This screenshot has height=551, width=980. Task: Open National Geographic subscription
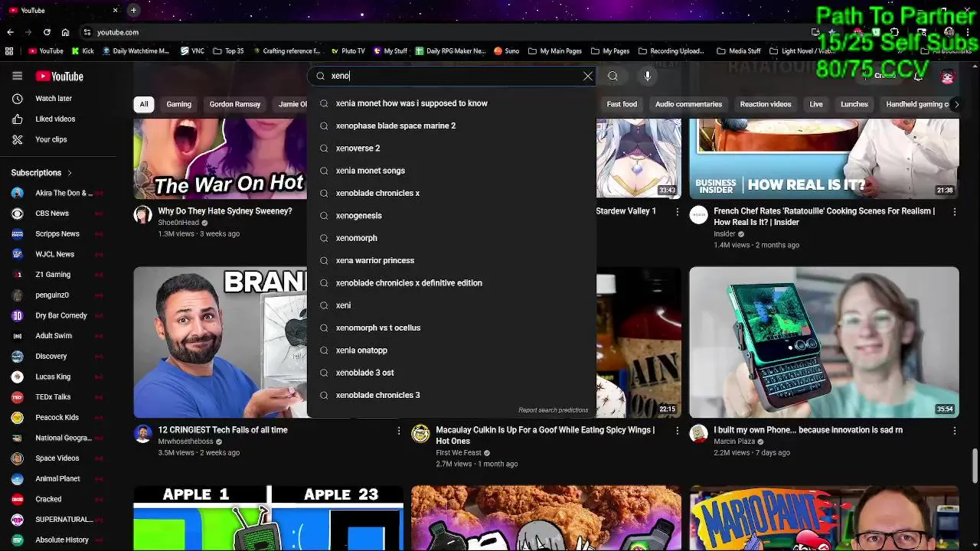(x=58, y=438)
